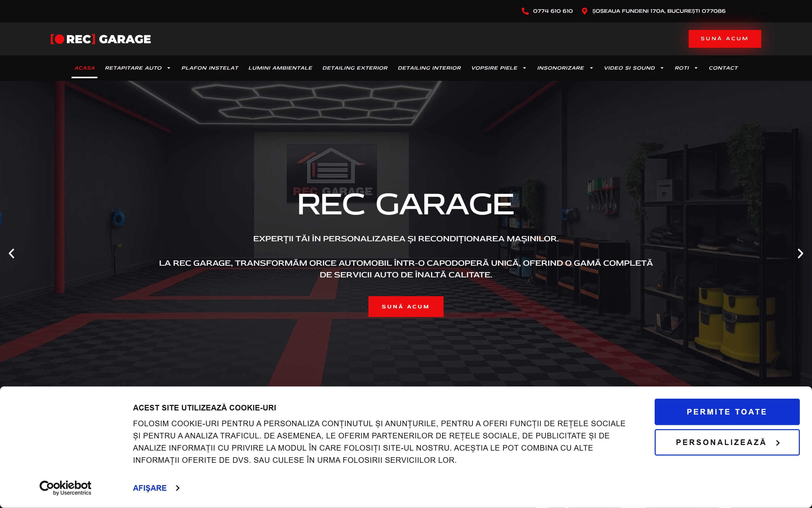Open the Roti menu item
Screen dimensions: 812x508
(x=682, y=68)
